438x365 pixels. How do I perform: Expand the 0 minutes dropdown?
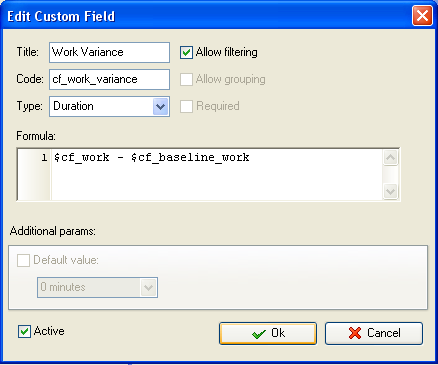point(148,287)
